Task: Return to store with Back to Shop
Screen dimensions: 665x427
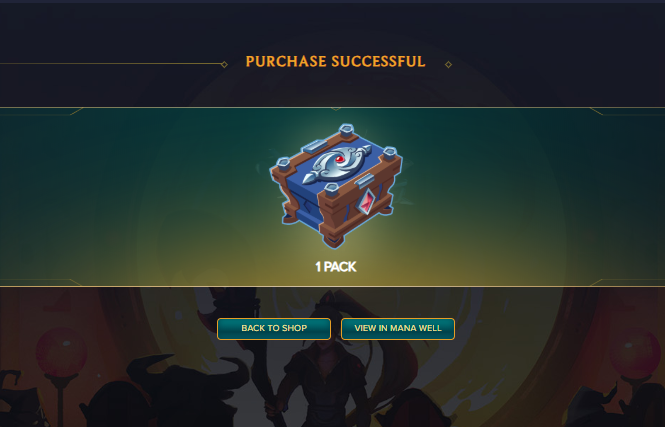Action: (274, 329)
